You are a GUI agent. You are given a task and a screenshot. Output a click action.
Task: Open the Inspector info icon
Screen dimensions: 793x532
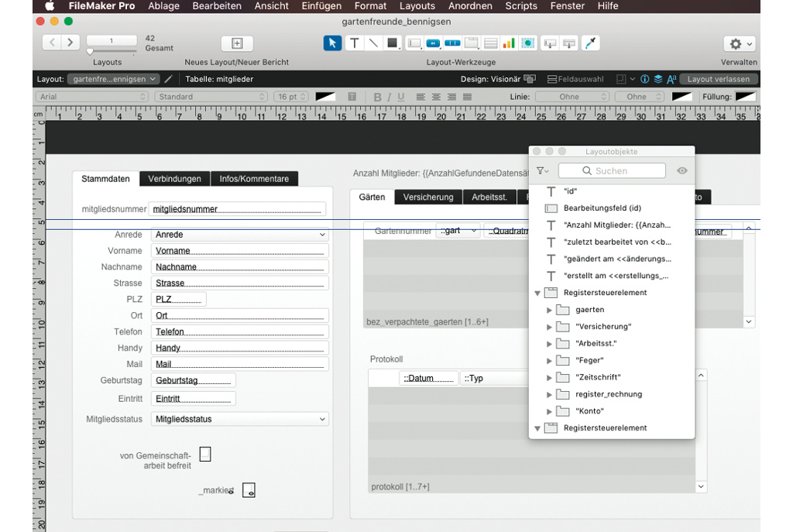[x=645, y=79]
